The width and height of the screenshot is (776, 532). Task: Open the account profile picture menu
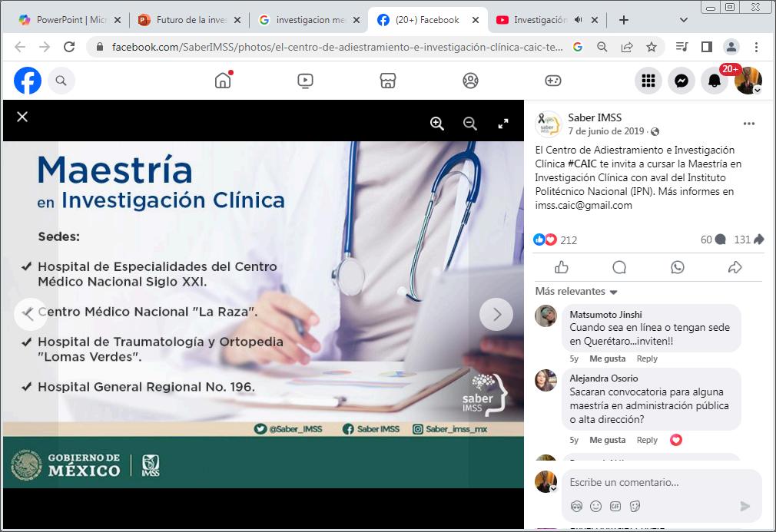(x=748, y=81)
